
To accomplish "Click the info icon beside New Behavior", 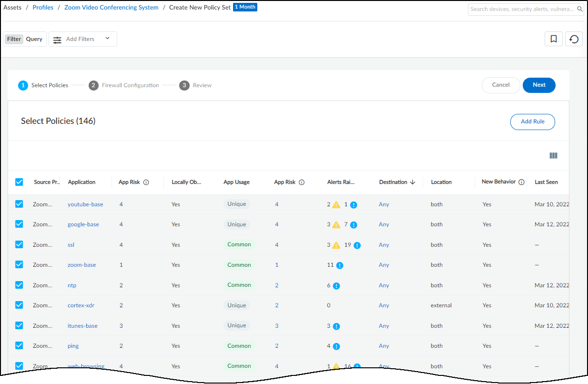I will (521, 182).
